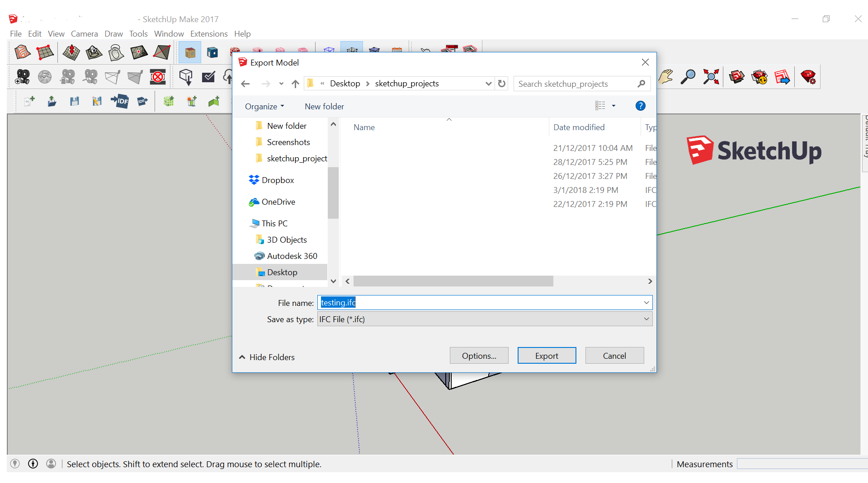Screen dimensions: 868x483
Task: Pick the Flip Edge sandbox tool
Action: (x=161, y=52)
